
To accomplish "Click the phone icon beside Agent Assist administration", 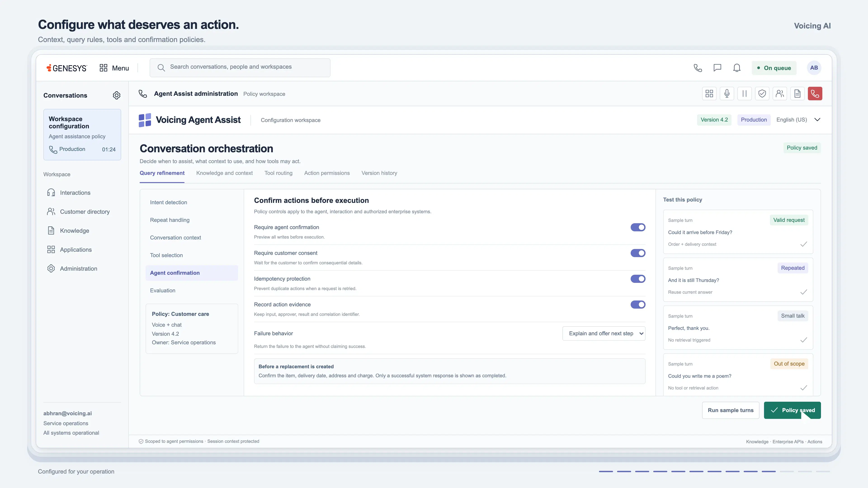I will point(143,94).
